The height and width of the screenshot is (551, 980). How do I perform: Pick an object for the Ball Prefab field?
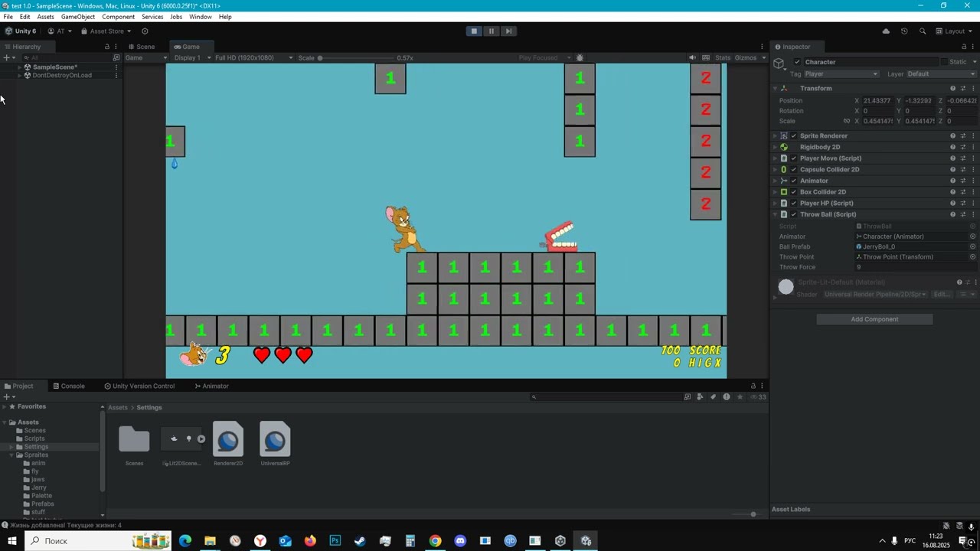[972, 246]
